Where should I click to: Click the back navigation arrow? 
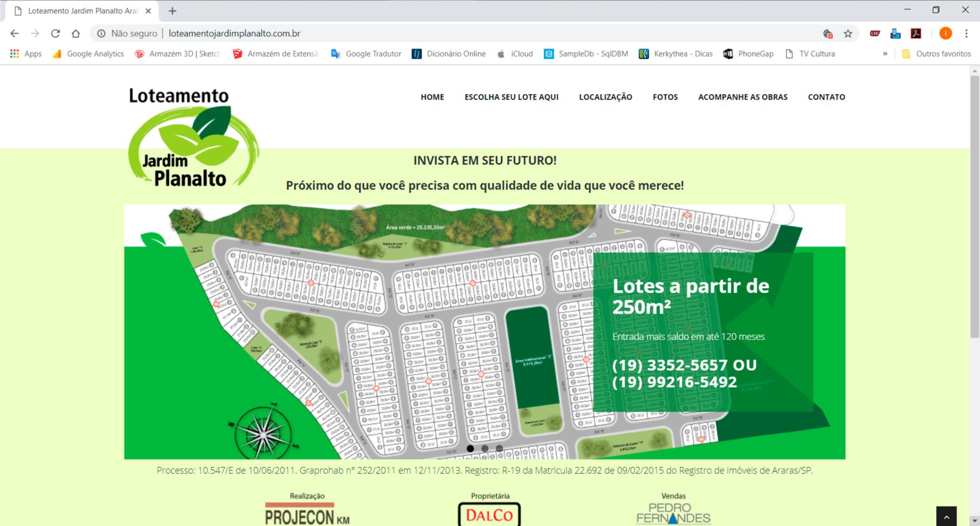coord(14,34)
